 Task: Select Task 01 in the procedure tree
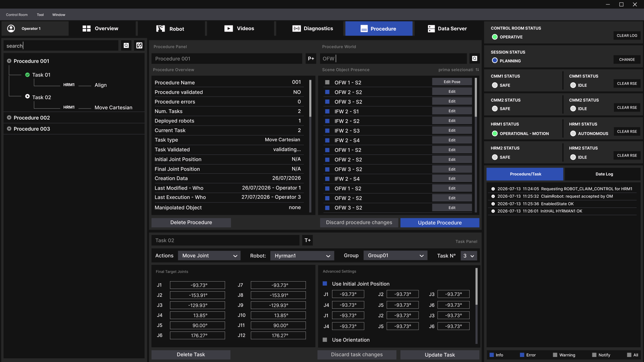pos(41,75)
